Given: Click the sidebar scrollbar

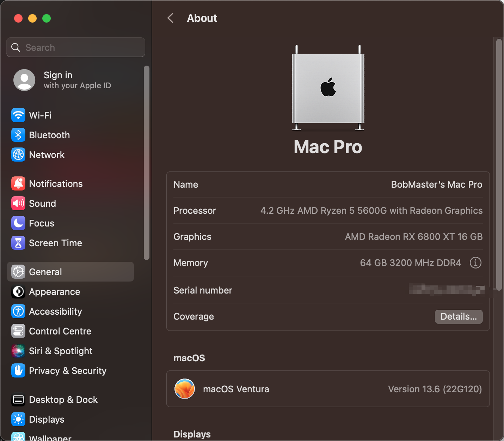Looking at the screenshot, I should coord(147,163).
